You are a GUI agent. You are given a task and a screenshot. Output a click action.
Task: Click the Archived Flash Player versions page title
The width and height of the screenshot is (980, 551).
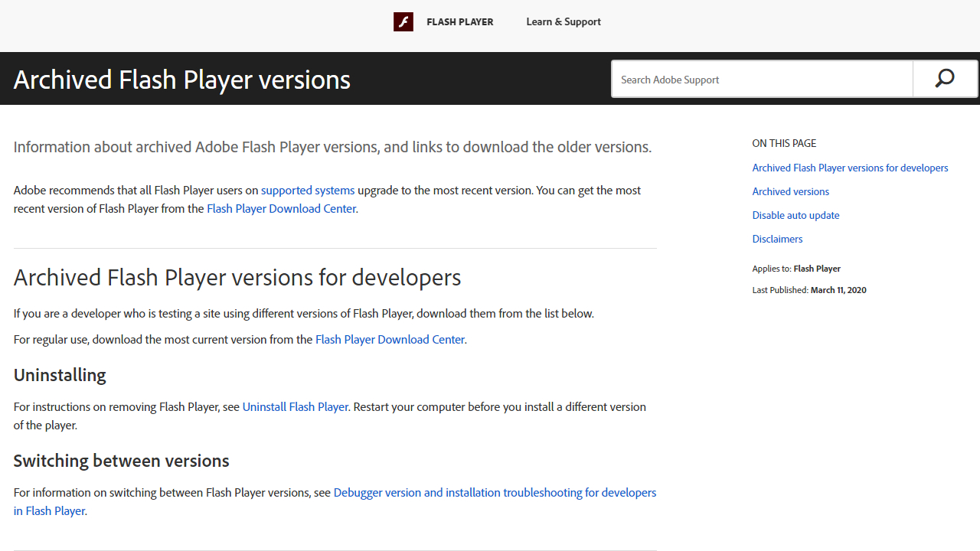[x=181, y=79]
